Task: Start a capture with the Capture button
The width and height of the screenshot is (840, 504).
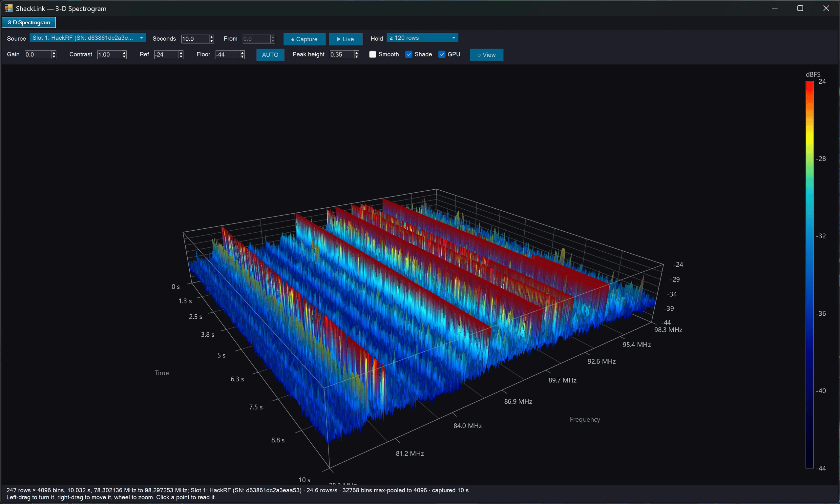Action: [304, 39]
